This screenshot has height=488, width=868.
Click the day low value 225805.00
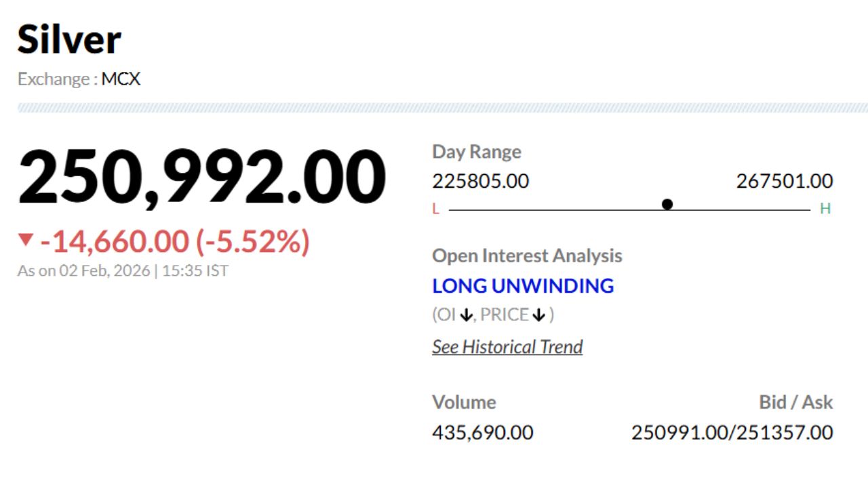click(x=480, y=182)
